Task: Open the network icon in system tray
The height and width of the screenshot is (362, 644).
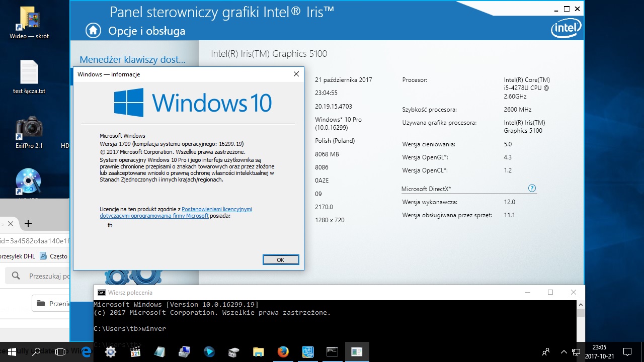Action: (x=577, y=352)
